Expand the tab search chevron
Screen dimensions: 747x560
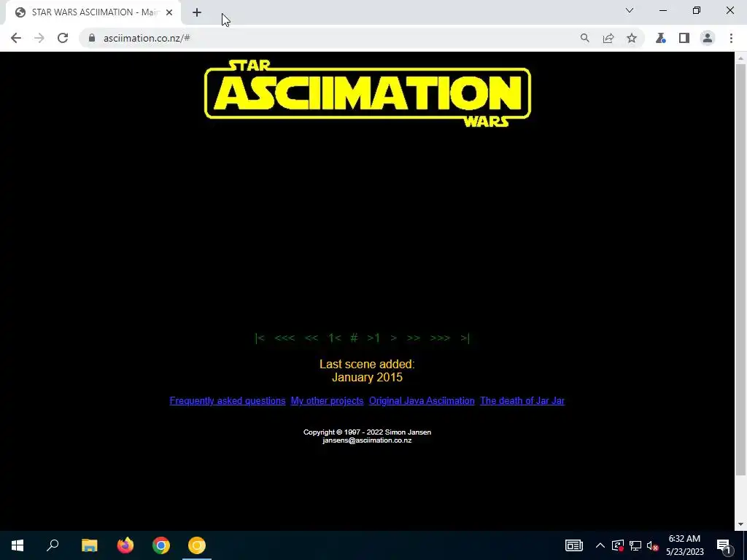pyautogui.click(x=630, y=10)
